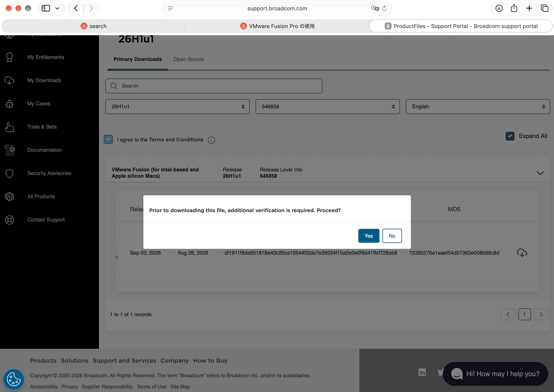Click the Safari downloads icon
Viewport: 554px width, 392px height.
coord(499,8)
